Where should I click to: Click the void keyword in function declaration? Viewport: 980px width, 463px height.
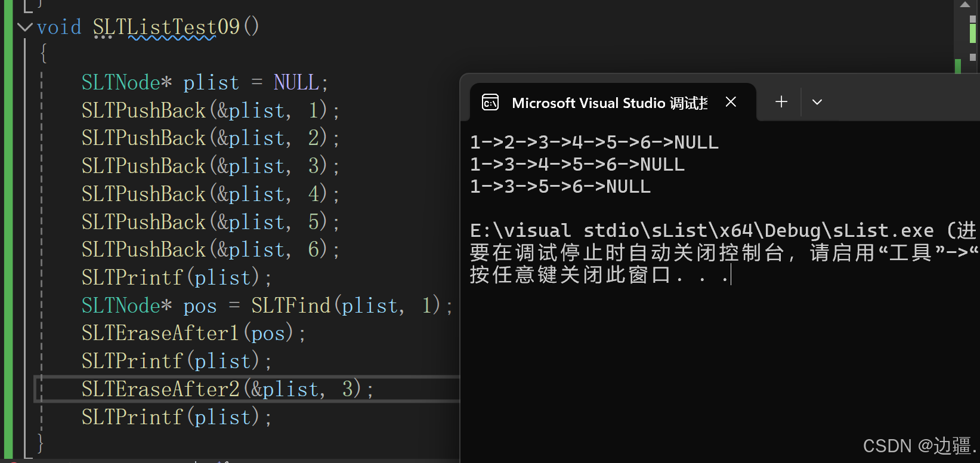click(59, 27)
